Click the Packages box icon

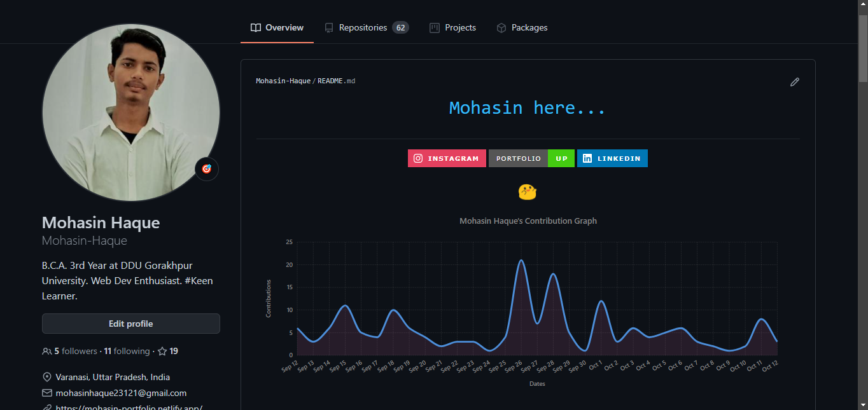tap(502, 27)
